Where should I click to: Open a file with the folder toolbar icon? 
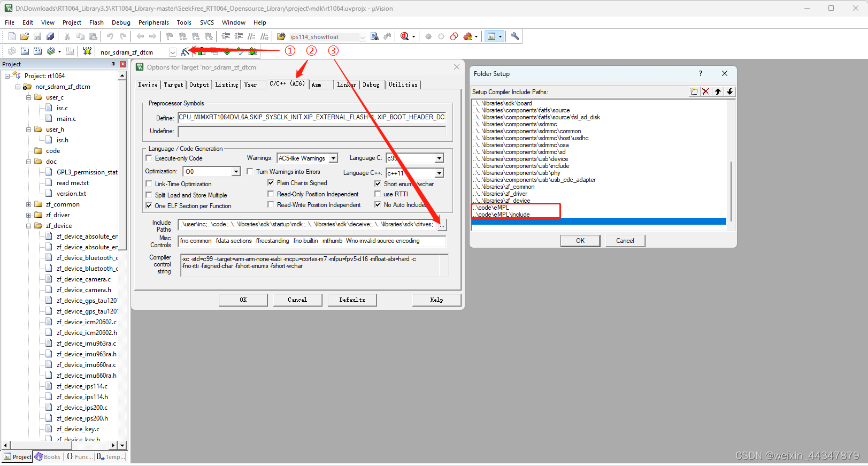tap(25, 36)
